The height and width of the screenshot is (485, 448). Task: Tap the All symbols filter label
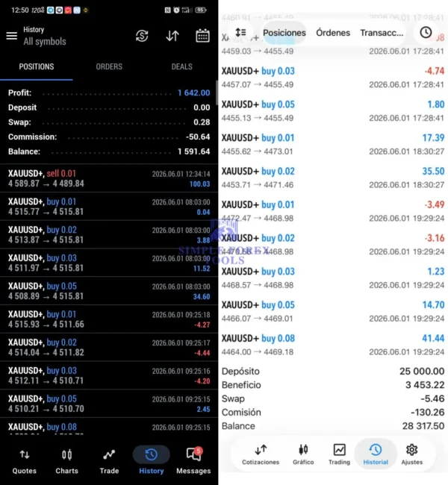45,42
